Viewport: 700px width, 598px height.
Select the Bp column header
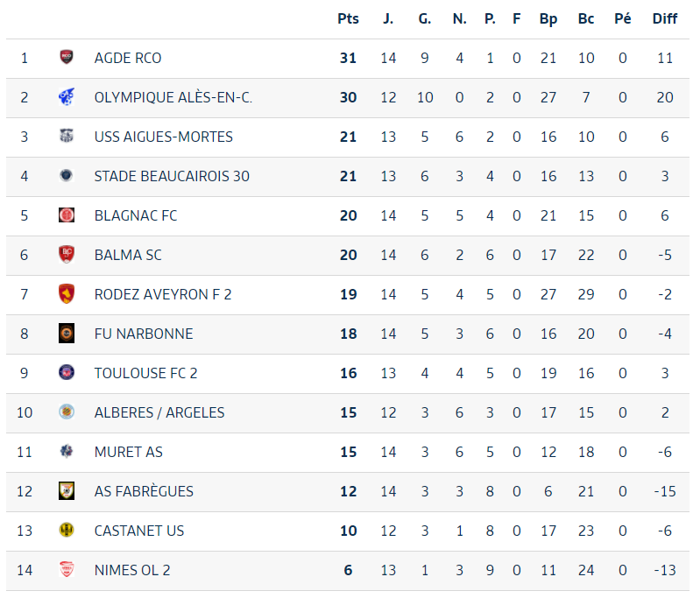point(548,18)
